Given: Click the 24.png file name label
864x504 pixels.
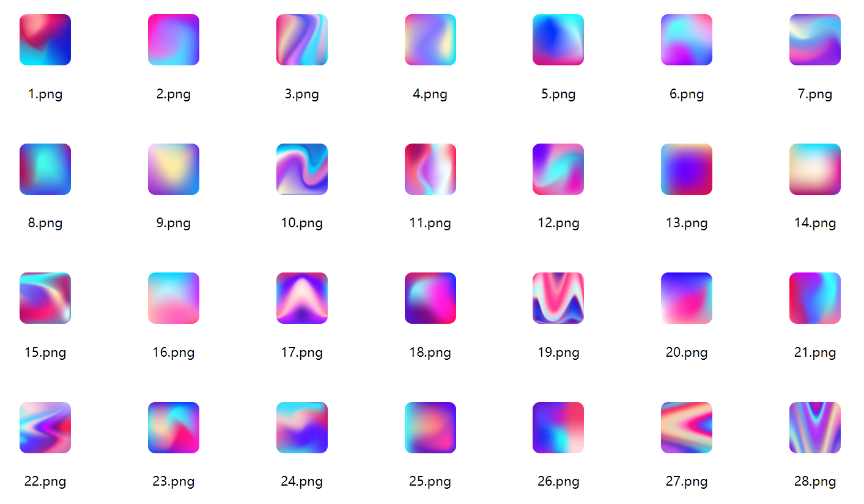Looking at the screenshot, I should 302,481.
